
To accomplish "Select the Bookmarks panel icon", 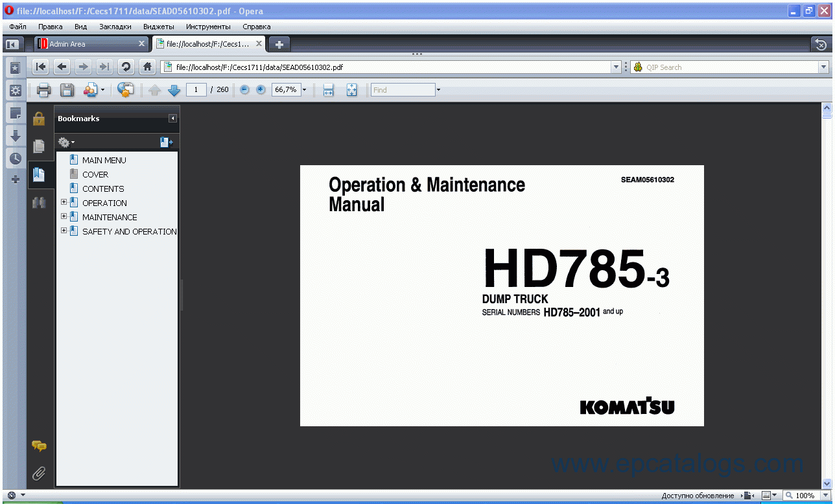I will [x=39, y=174].
